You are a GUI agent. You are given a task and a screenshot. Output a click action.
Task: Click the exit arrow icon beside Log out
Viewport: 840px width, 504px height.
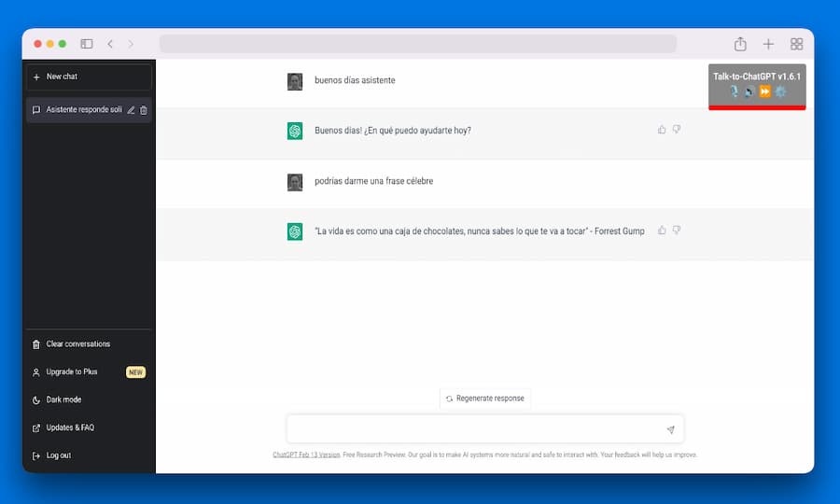coord(35,455)
